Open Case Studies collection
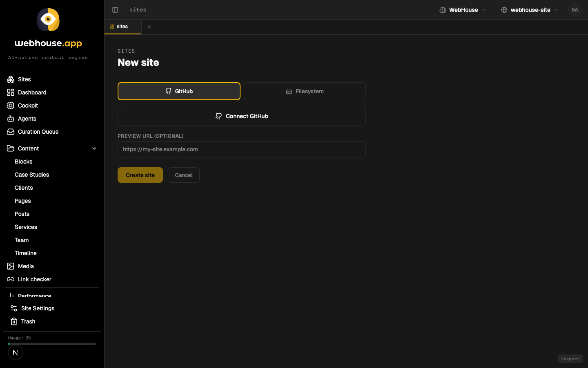 [x=32, y=175]
